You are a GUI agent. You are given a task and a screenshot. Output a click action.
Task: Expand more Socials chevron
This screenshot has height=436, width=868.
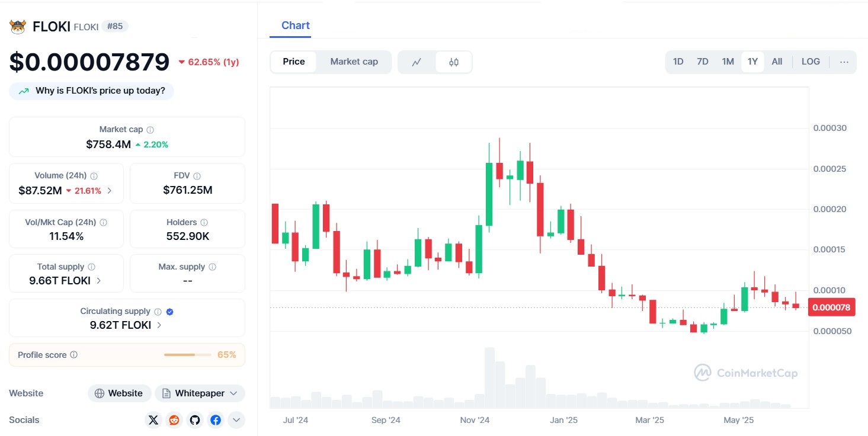click(x=236, y=420)
